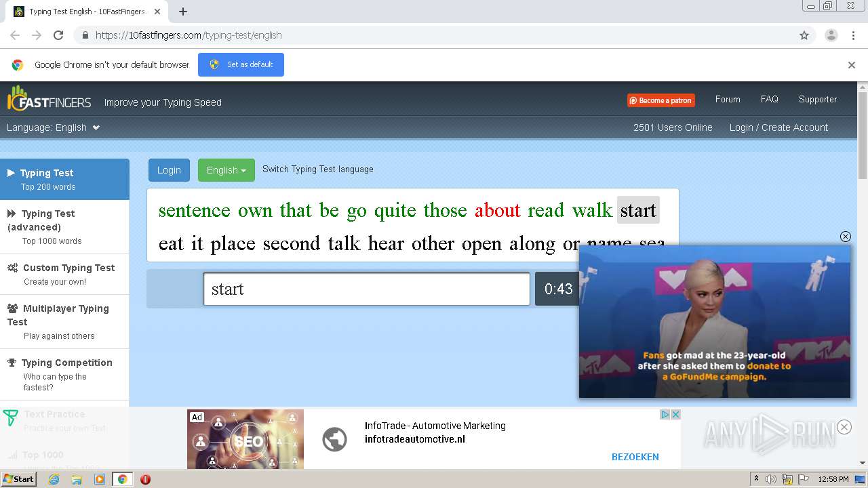Select Typing Test (advanced) sidebar item
Image resolution: width=868 pixels, height=488 pixels.
[64, 226]
